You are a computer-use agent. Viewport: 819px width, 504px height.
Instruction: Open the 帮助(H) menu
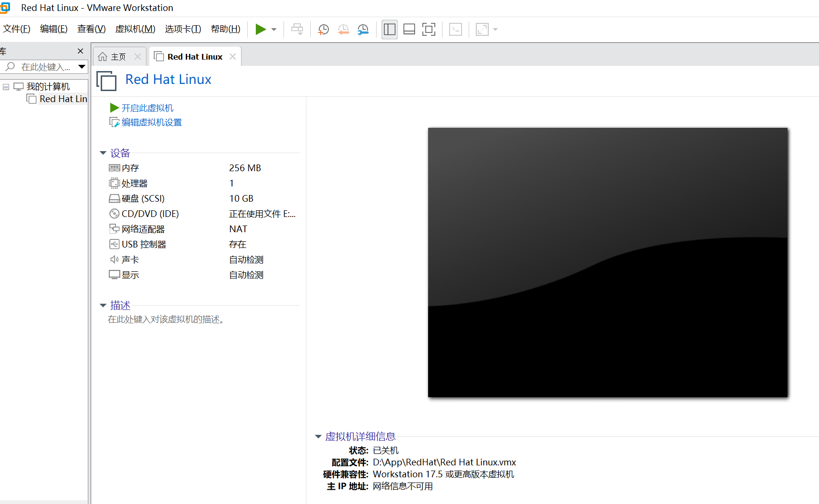click(x=226, y=29)
